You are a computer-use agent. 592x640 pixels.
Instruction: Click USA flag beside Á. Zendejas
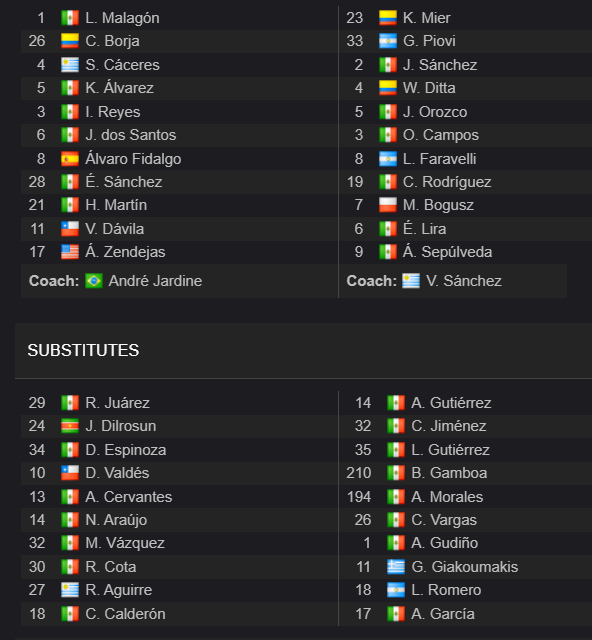(x=70, y=252)
